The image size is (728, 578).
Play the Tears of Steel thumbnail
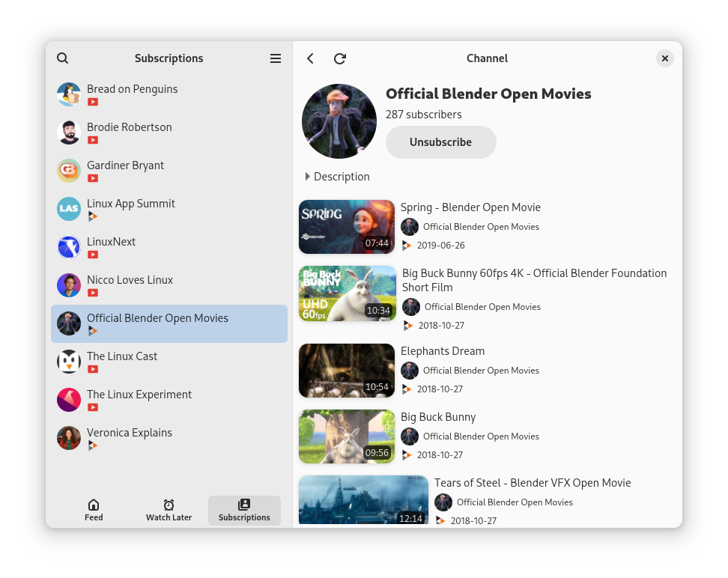(363, 499)
